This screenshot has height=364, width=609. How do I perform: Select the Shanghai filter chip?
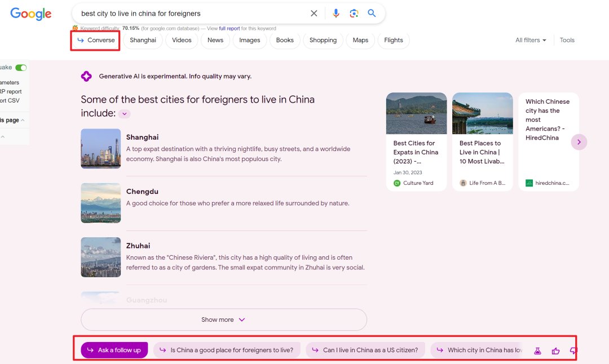click(x=143, y=41)
